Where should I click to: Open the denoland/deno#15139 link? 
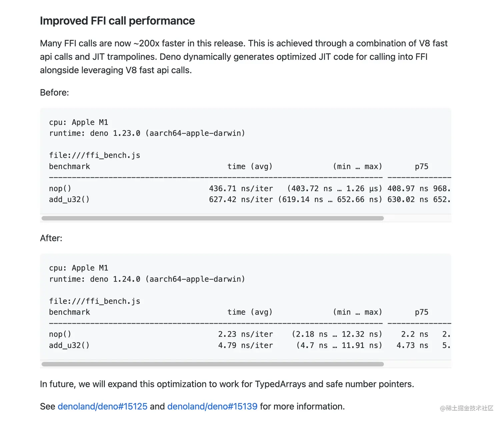pos(212,406)
